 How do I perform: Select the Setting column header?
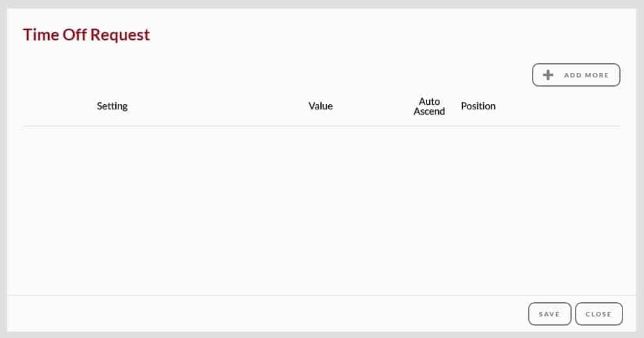pyautogui.click(x=112, y=106)
